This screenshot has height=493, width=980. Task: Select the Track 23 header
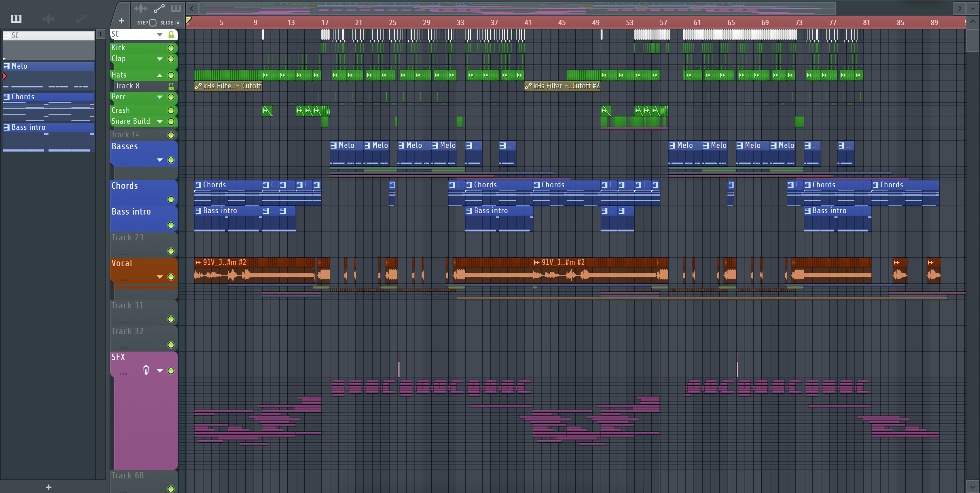coord(144,244)
